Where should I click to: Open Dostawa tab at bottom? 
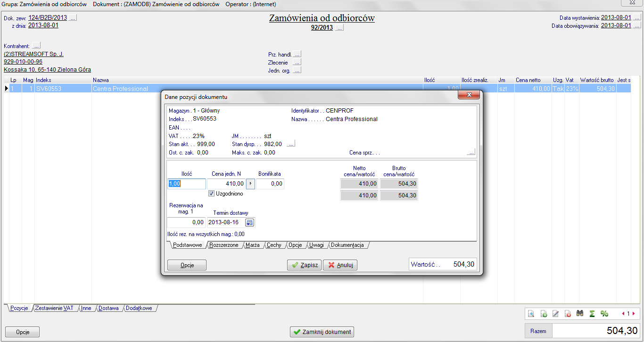(x=108, y=308)
